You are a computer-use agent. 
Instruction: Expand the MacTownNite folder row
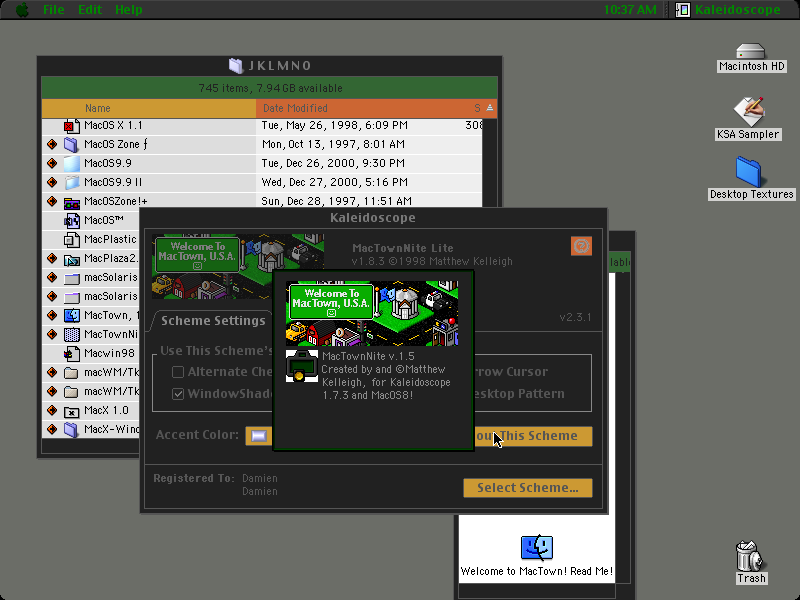(52, 334)
